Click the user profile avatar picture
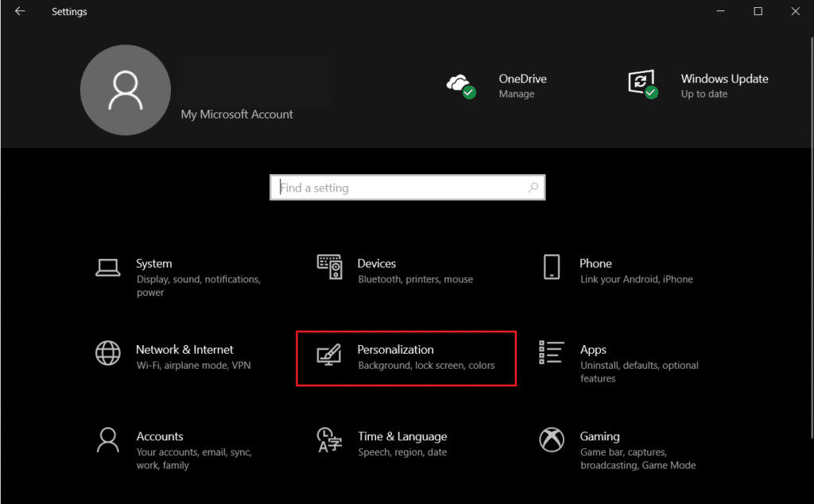Screen dimensions: 814x504 click(126, 90)
